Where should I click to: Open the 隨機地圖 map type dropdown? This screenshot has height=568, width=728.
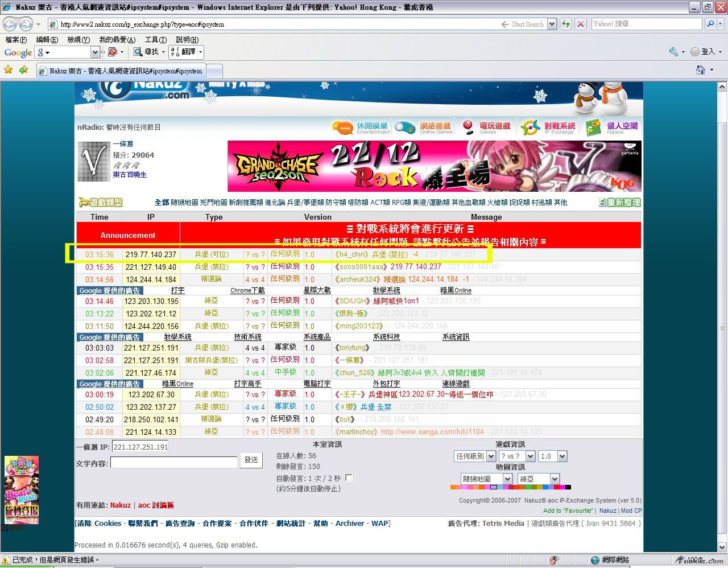click(486, 479)
